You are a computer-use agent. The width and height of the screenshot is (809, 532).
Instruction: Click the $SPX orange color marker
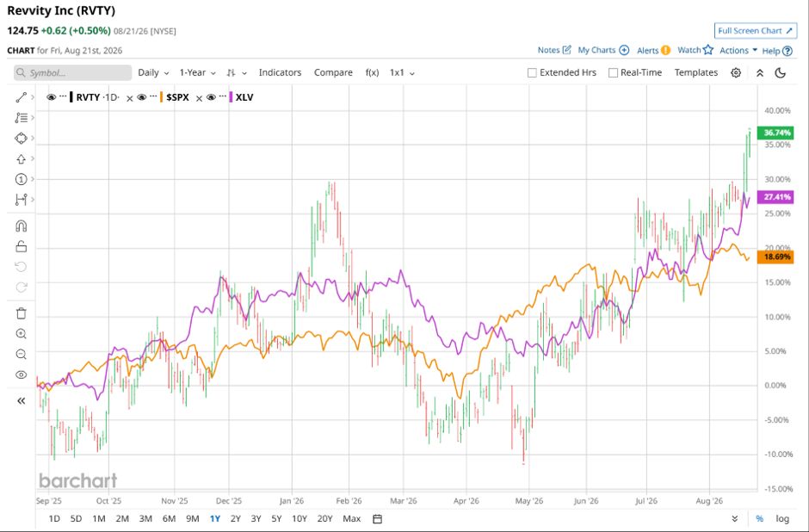pos(162,97)
